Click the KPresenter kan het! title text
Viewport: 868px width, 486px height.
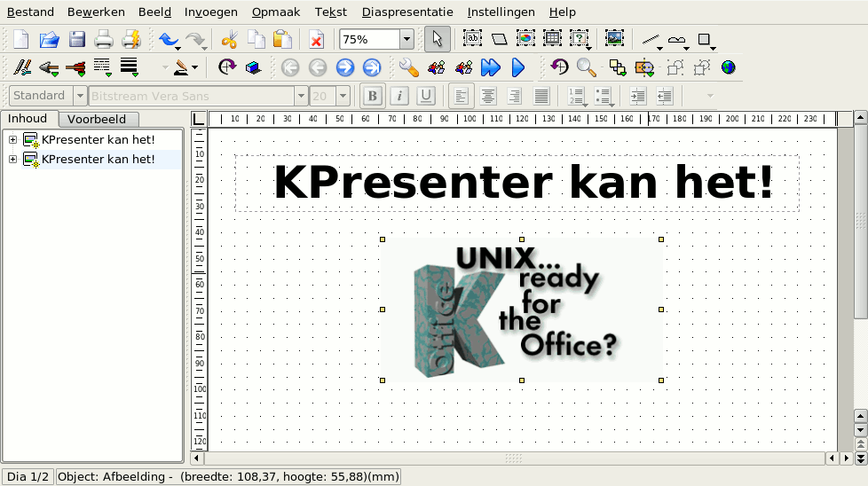pyautogui.click(x=523, y=183)
